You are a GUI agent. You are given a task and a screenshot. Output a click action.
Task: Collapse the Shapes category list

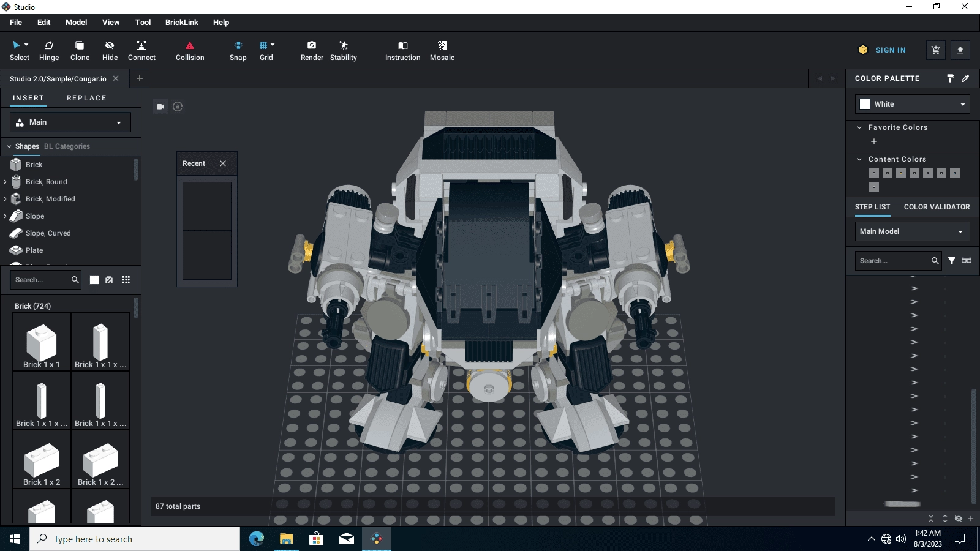pyautogui.click(x=9, y=146)
